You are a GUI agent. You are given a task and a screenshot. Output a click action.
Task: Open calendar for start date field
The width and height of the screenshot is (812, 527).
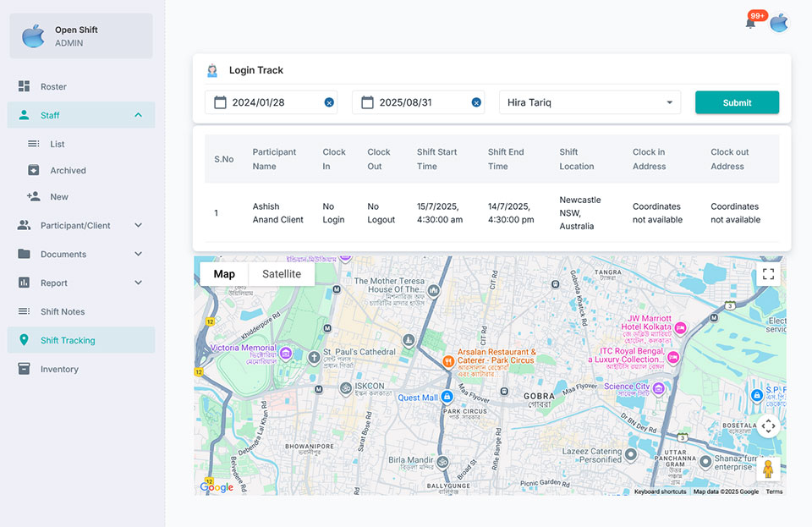coord(220,102)
